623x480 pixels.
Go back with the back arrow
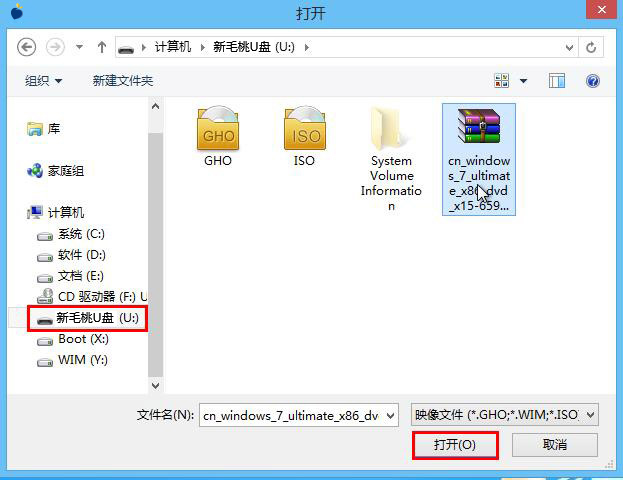[x=26, y=47]
